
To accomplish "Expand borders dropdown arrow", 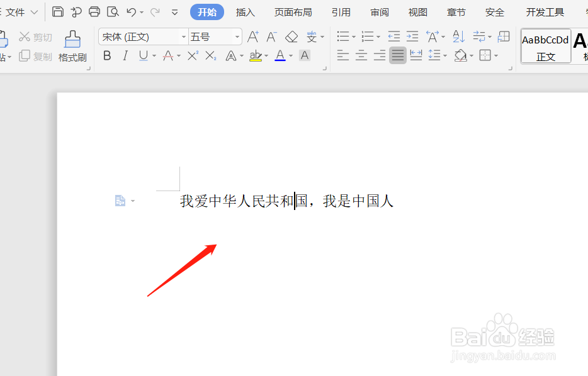I will point(496,56).
